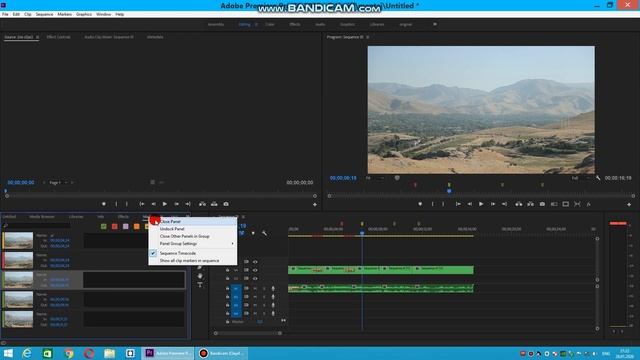Export frame with Program monitor camera icon
The height and width of the screenshot is (360, 640).
[x=542, y=204]
